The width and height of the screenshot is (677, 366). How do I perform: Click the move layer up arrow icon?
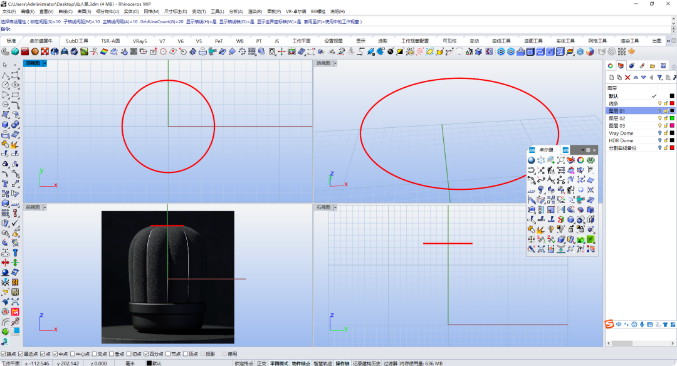pyautogui.click(x=636, y=78)
